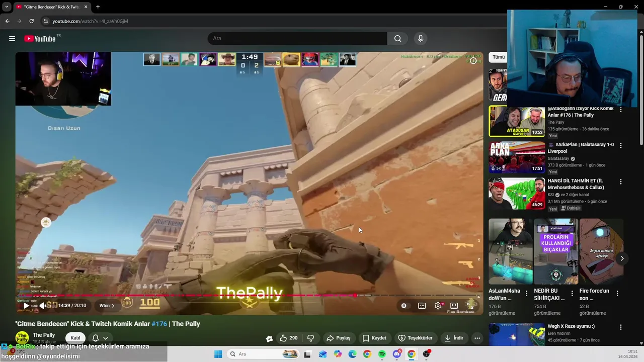Open Spotify from the taskbar
The image size is (644, 362).
point(382,354)
